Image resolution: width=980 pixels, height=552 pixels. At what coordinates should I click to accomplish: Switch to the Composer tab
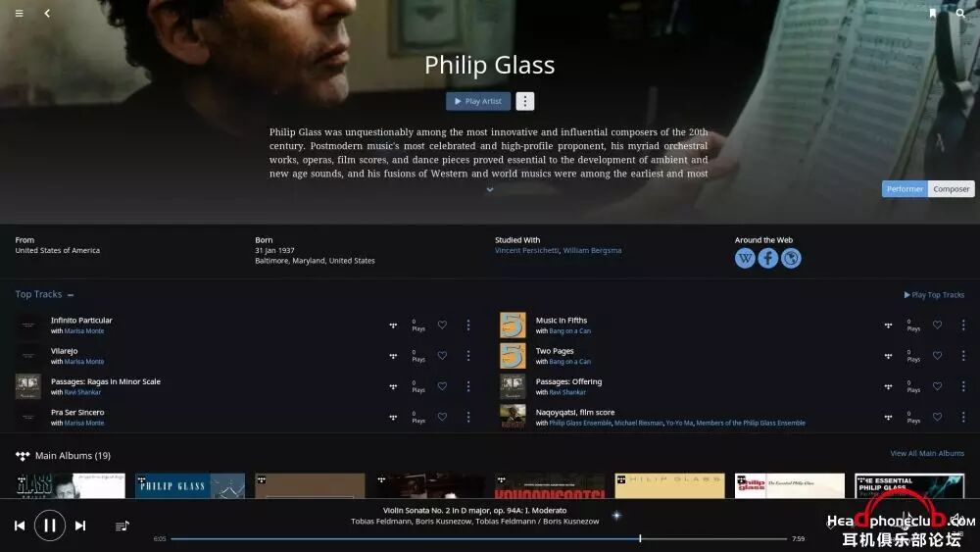(x=952, y=189)
